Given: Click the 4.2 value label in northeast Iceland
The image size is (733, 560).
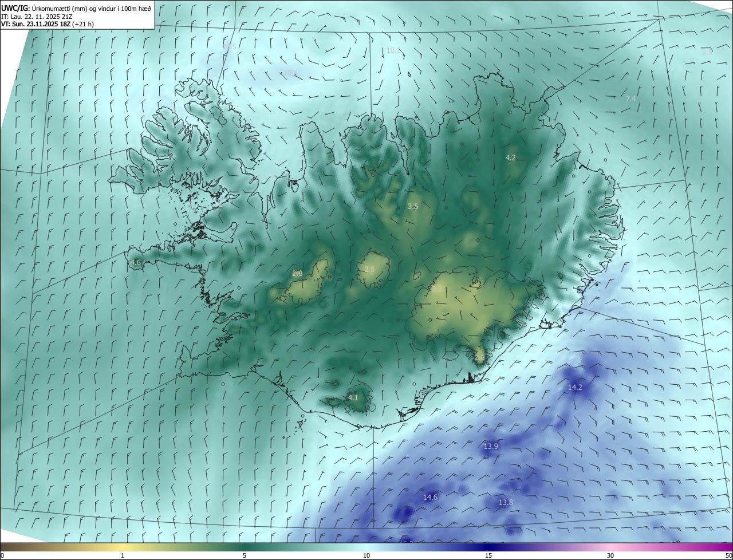Looking at the screenshot, I should 511,157.
